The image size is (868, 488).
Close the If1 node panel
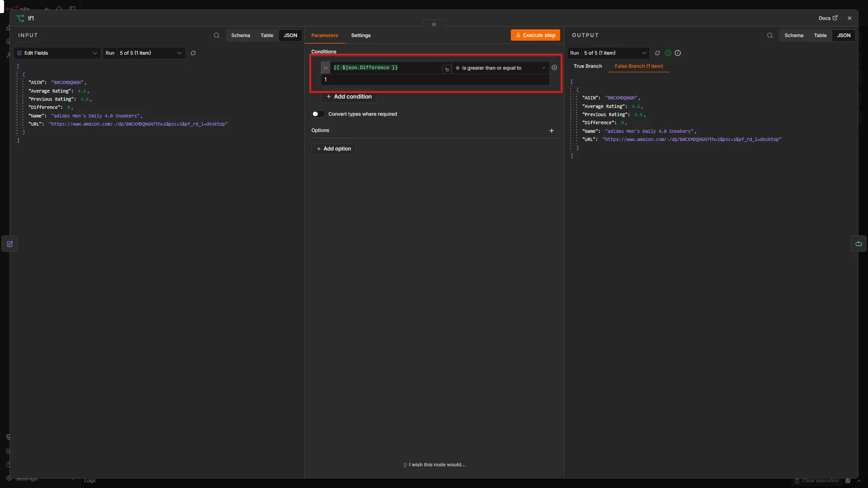849,19
